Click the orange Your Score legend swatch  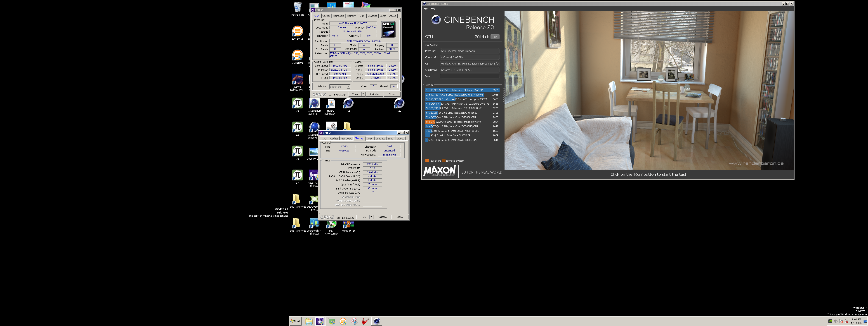[x=427, y=161]
